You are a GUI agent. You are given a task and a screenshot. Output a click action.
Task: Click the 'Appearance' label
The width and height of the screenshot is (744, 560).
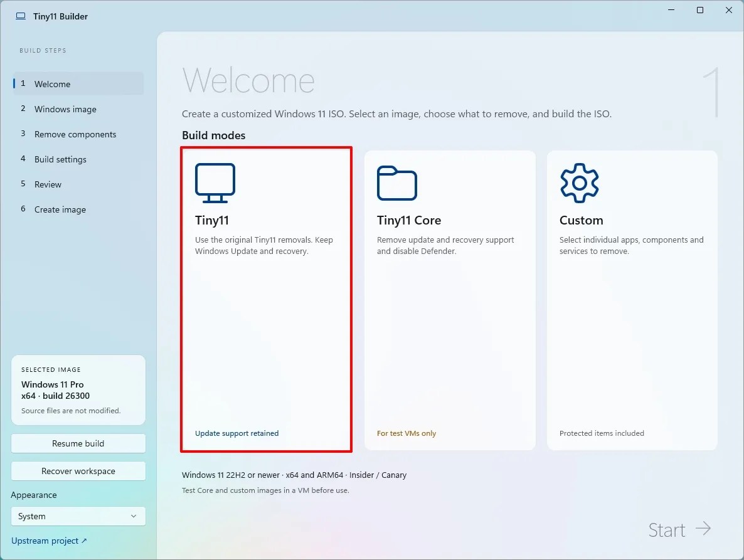34,495
